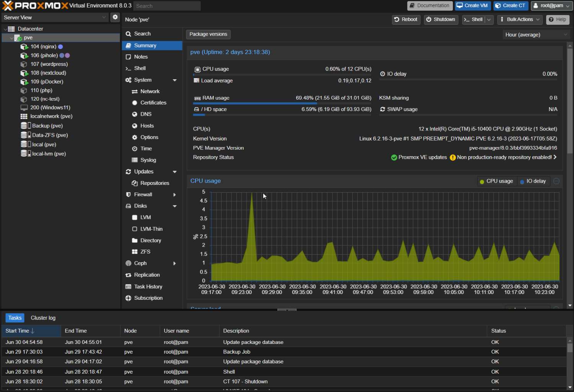Collapse the pve node in tree
Screen dimensions: 574x392
[x=11, y=38]
